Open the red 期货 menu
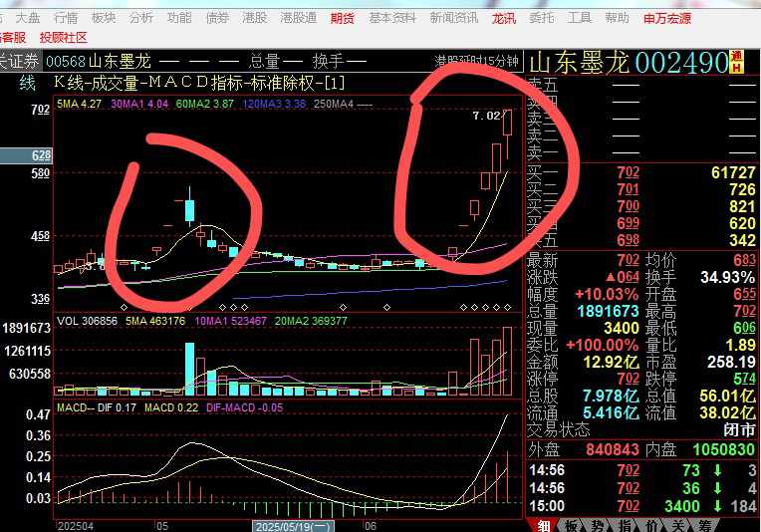This screenshot has width=761, height=532. [343, 19]
